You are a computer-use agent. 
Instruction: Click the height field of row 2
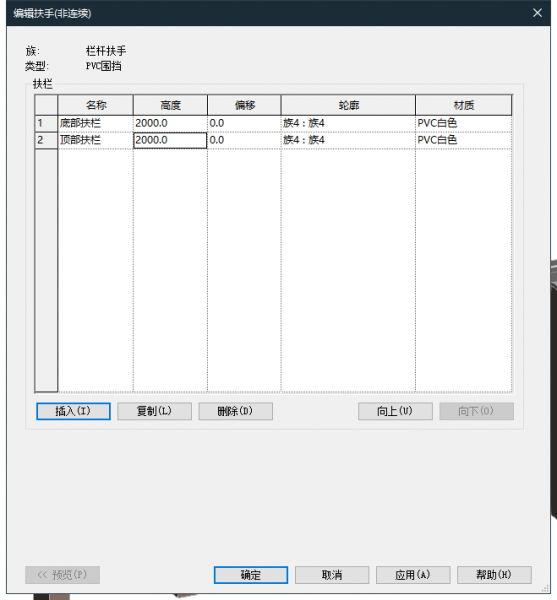(170, 140)
